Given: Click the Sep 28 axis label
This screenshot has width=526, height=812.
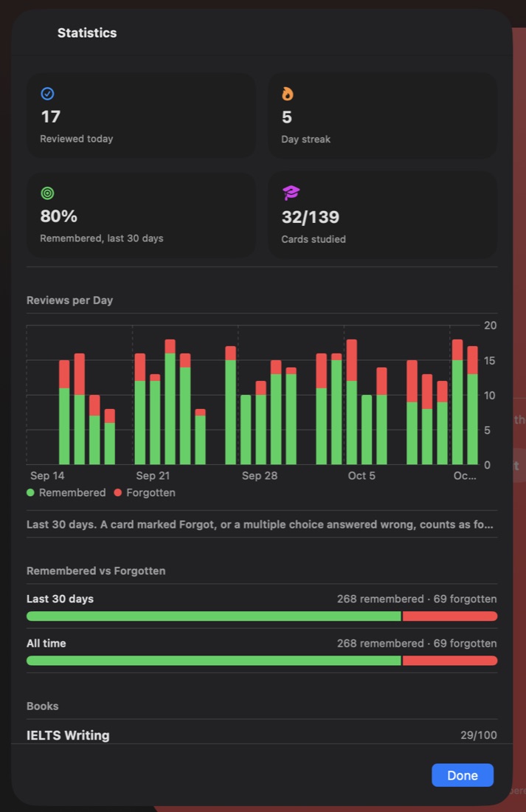Looking at the screenshot, I should pyautogui.click(x=260, y=475).
